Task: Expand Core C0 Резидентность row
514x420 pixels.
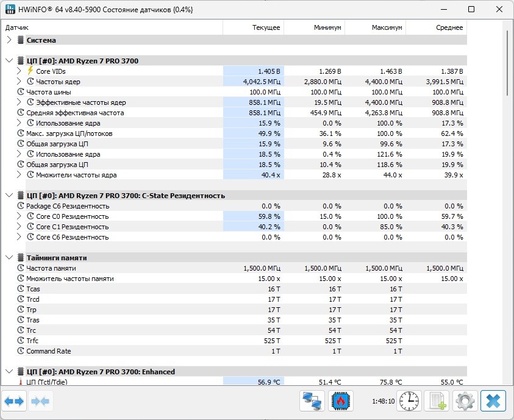Action: click(19, 216)
